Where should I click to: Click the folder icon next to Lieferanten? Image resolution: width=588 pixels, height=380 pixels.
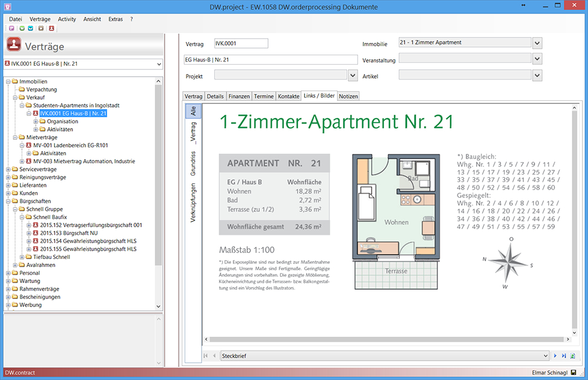pyautogui.click(x=15, y=185)
